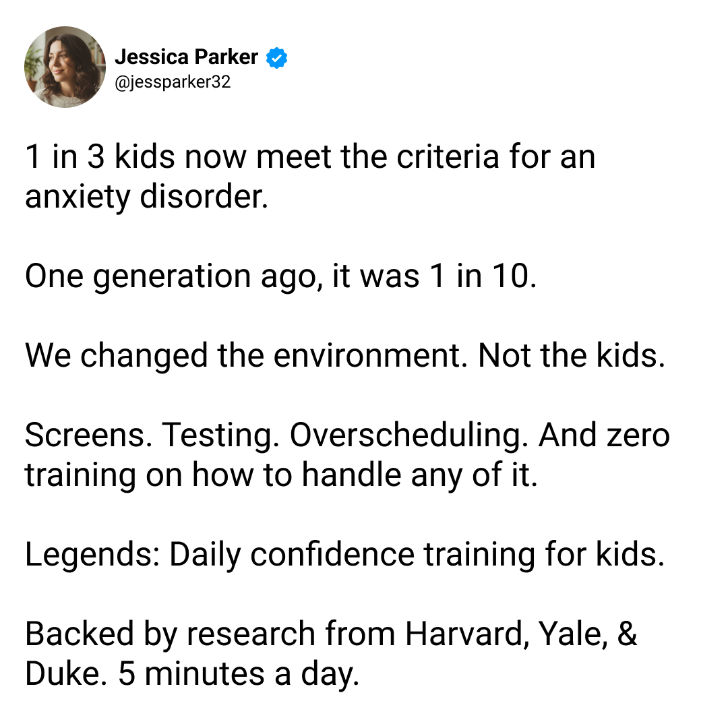This screenshot has height=728, width=728.
Task: Click the "training on how to handle" line
Action: (x=212, y=475)
